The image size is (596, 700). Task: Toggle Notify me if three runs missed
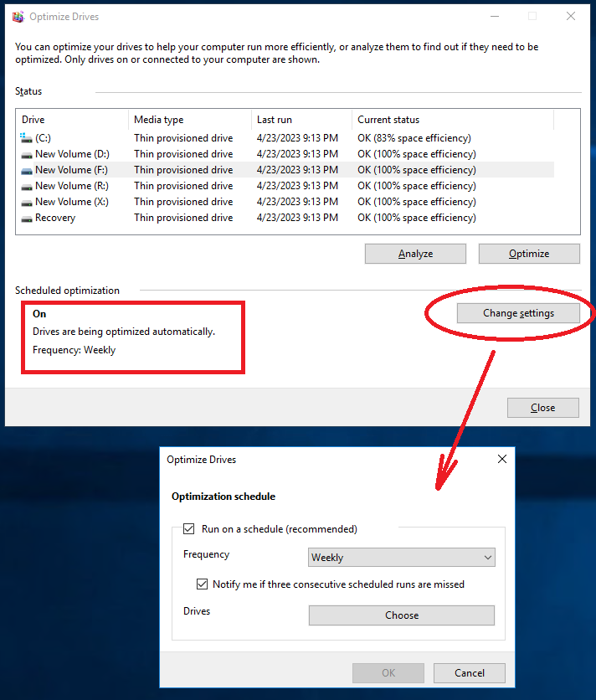click(x=202, y=584)
